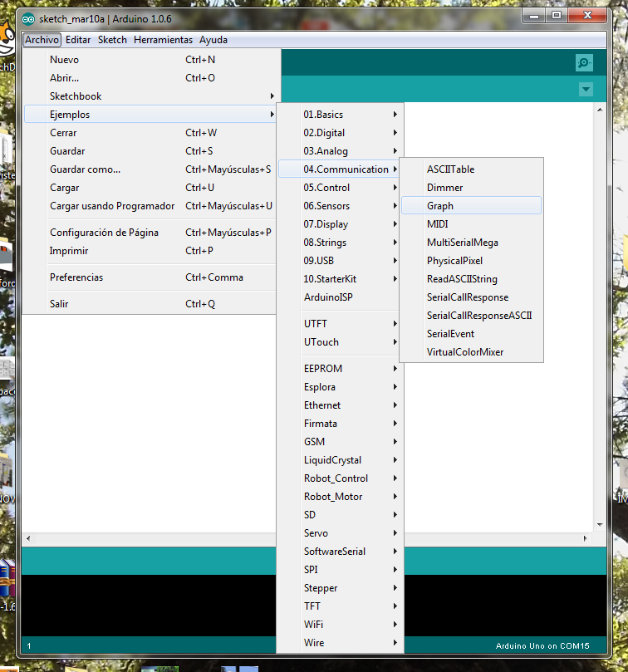Open the Archivo menu

coord(42,40)
